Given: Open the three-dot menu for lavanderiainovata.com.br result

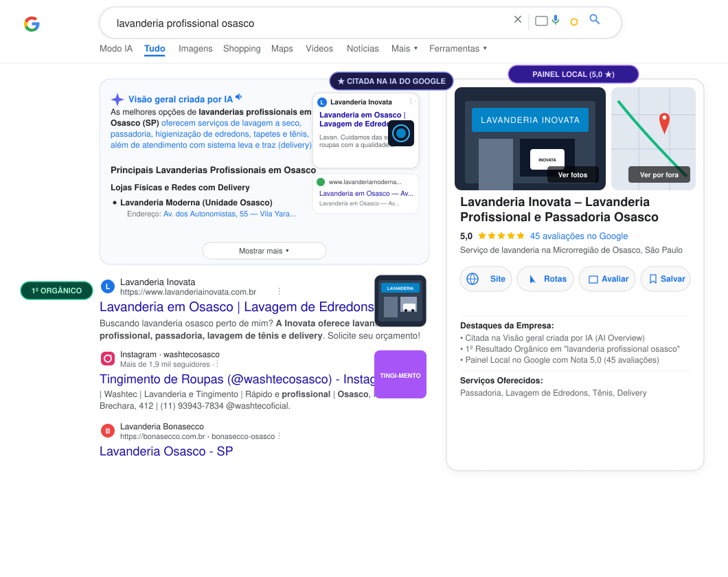Looking at the screenshot, I should 279,291.
